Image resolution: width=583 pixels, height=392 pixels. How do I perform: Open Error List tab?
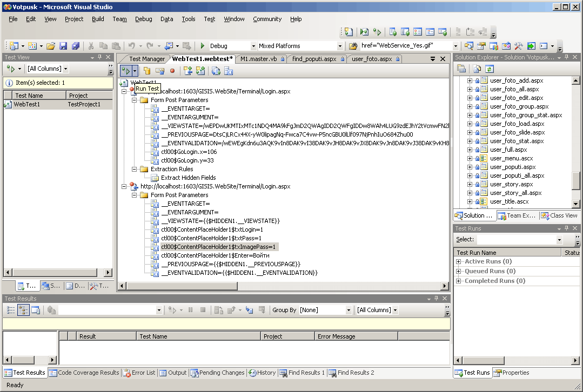click(x=139, y=373)
